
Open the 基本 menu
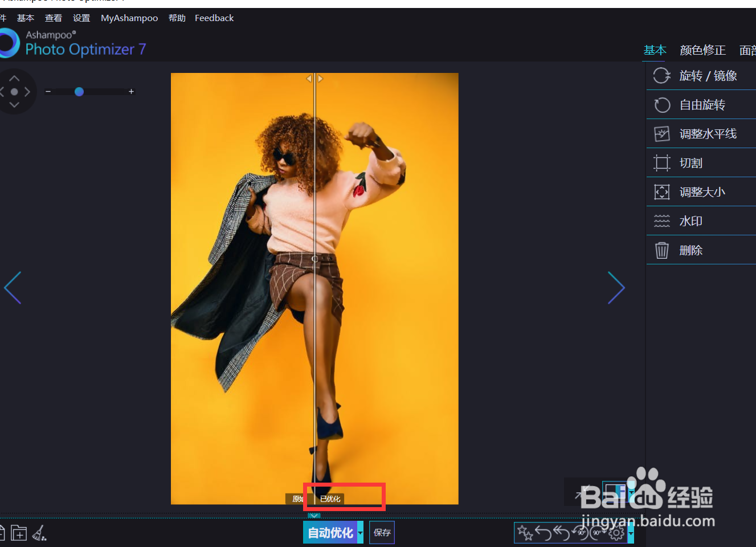(26, 18)
